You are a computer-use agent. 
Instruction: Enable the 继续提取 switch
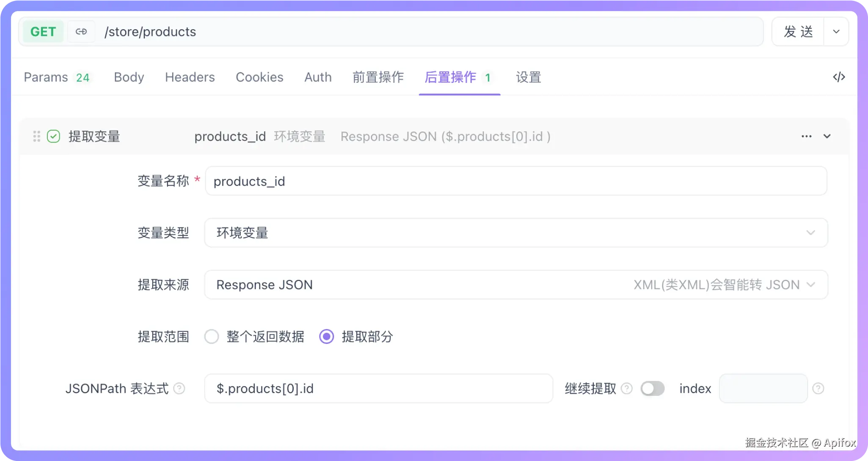pos(652,388)
